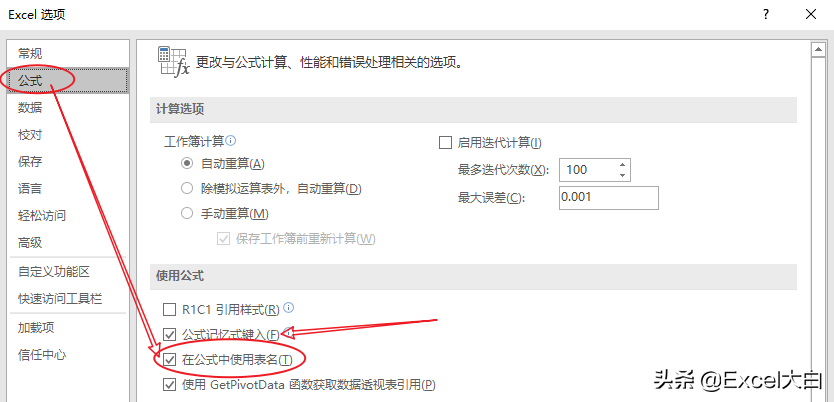Viewport: 834px width, 402px height.
Task: Click the maximum change input field
Action: pyautogui.click(x=609, y=198)
